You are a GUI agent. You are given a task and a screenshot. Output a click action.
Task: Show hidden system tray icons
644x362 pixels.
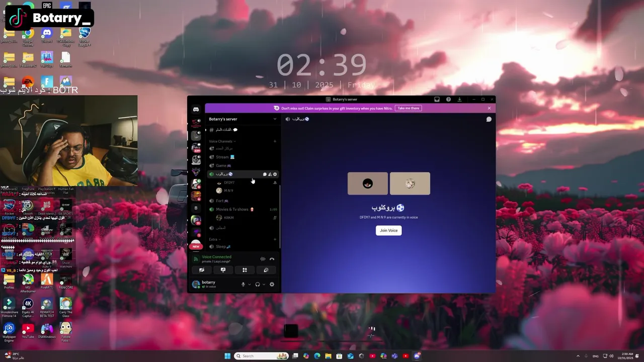pyautogui.click(x=578, y=356)
